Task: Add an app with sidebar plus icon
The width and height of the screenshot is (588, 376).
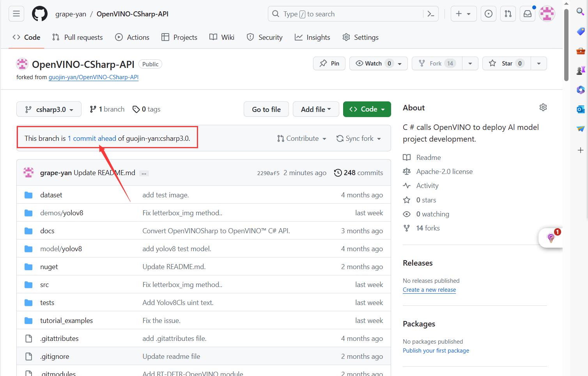Action: pos(581,150)
